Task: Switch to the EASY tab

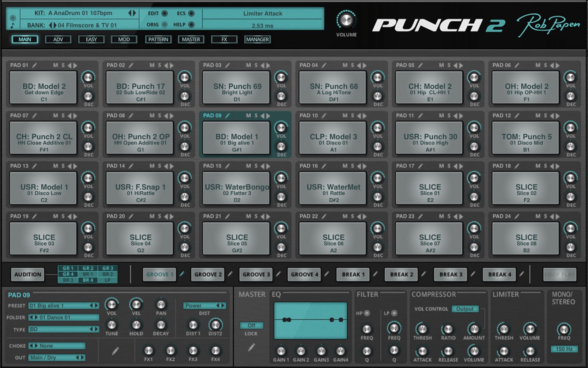Action: pos(91,39)
